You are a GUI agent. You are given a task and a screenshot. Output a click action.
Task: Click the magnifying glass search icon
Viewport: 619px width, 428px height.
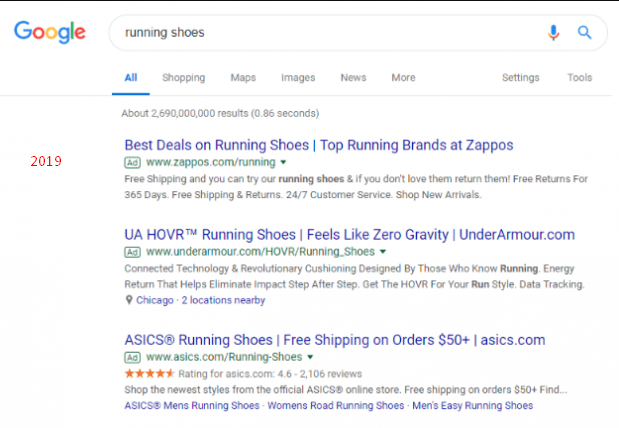585,32
